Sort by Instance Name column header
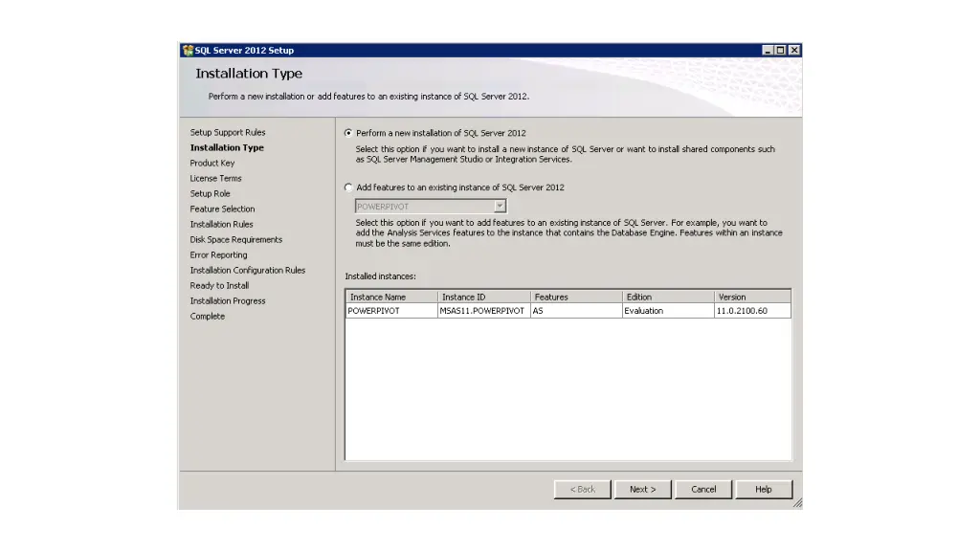Viewport: 980px width, 551px height. [x=390, y=297]
